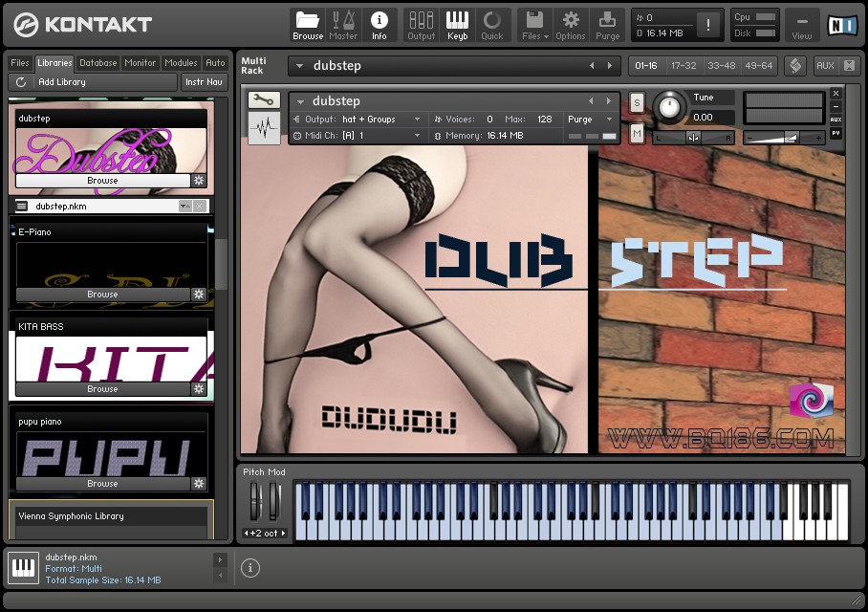The height and width of the screenshot is (612, 868).
Task: Open the Monitor tab
Action: point(141,62)
